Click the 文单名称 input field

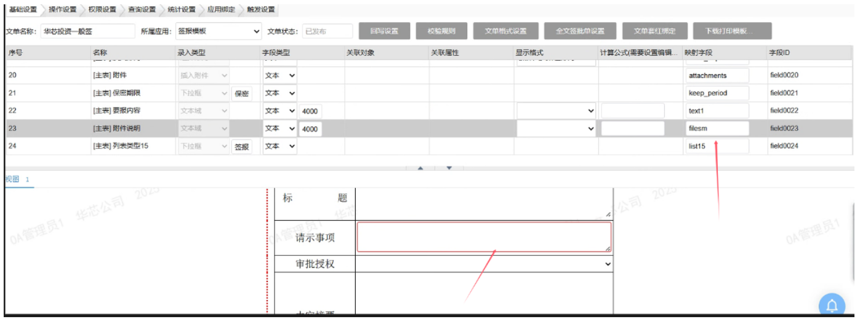[x=87, y=31]
